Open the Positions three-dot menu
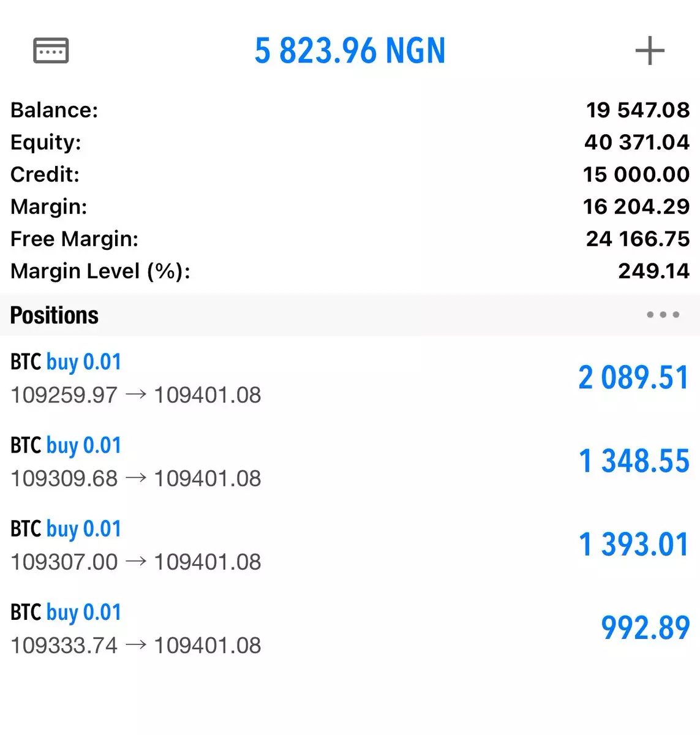This screenshot has height=735, width=700. (x=663, y=315)
